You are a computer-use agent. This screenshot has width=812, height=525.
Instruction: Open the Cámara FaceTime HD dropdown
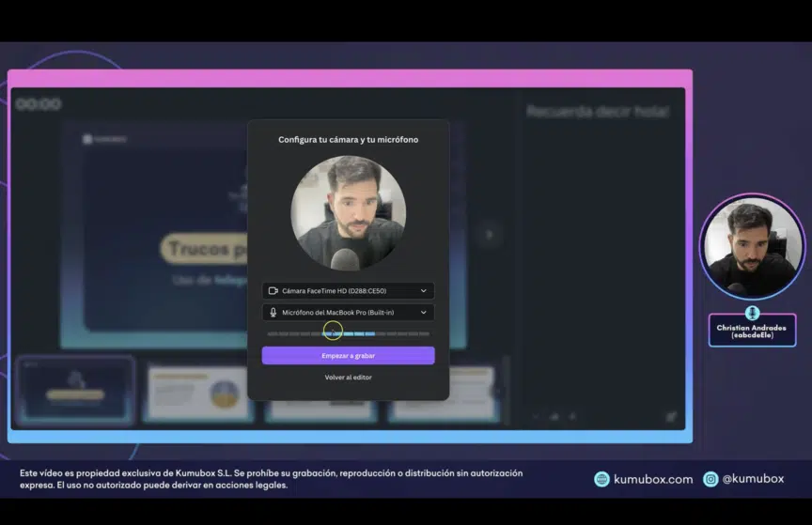pos(348,291)
